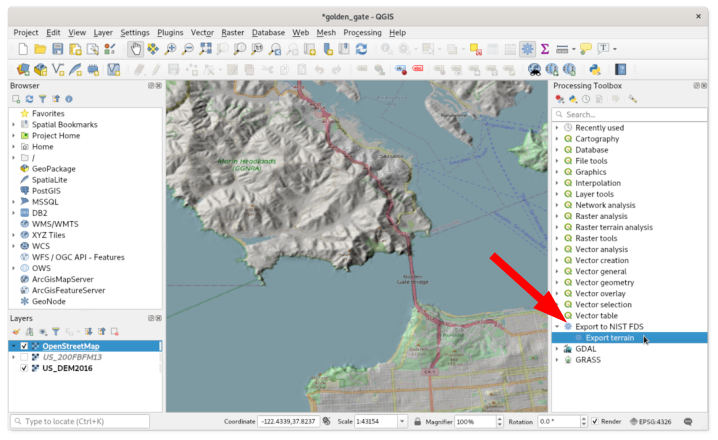Click Open Layer Styling Panel icon in Layers

[16, 331]
